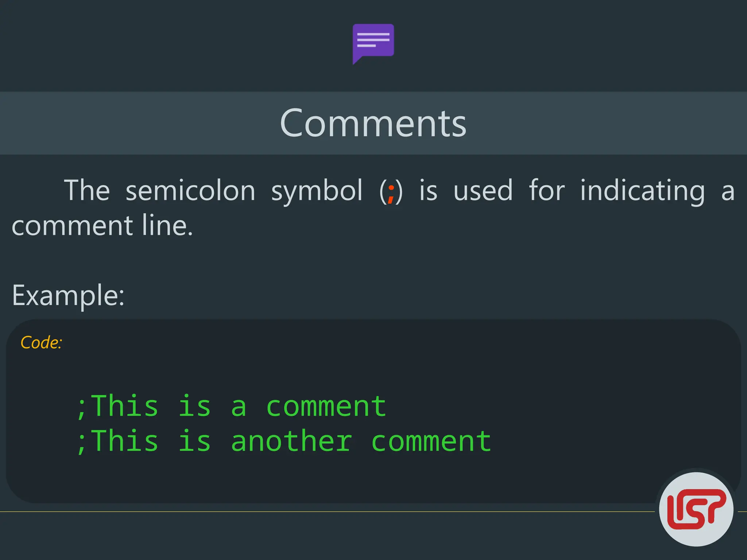
Task: Click "comment" at the end of second code line
Action: point(431,441)
